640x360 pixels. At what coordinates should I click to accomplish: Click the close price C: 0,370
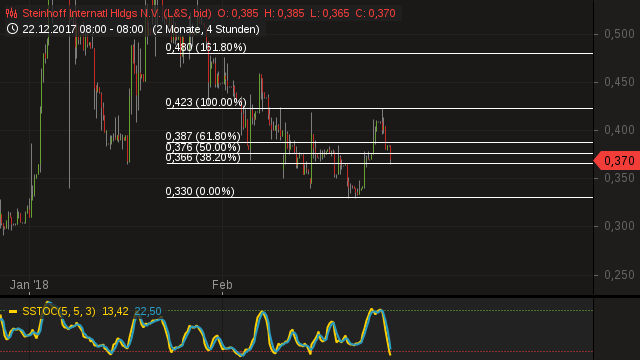[x=375, y=13]
